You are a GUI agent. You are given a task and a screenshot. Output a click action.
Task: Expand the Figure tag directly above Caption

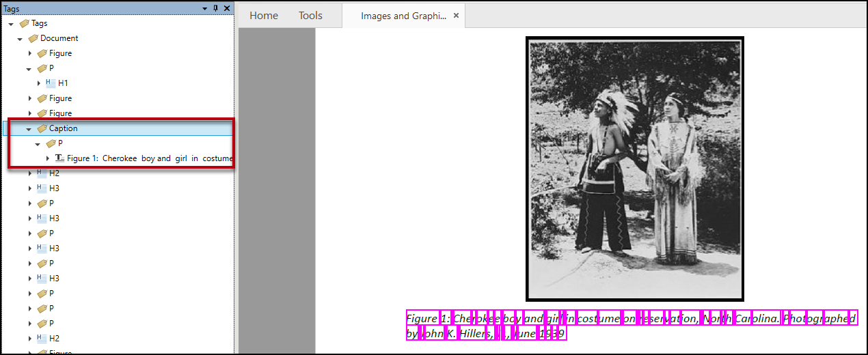tap(29, 113)
